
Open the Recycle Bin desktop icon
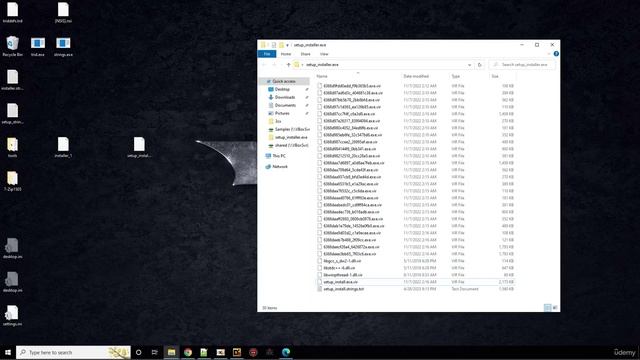(12, 46)
